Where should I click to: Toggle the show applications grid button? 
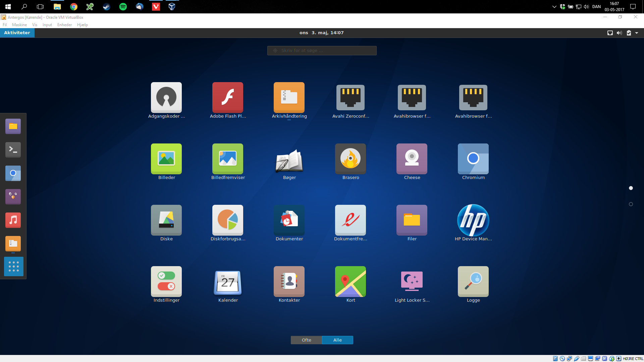[14, 266]
